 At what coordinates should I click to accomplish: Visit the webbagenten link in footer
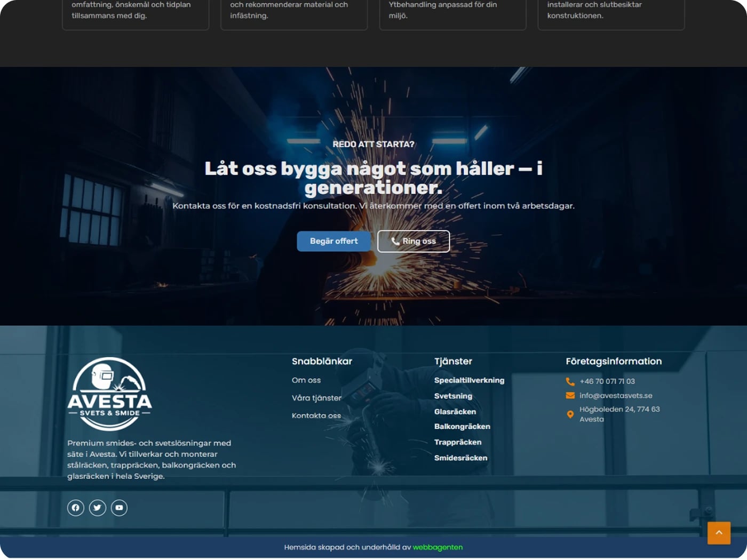(x=438, y=547)
